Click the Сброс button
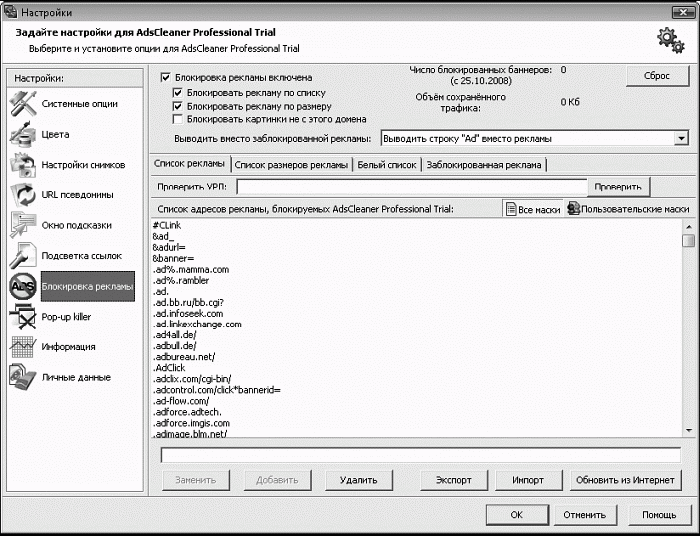This screenshot has height=536, width=700. point(658,76)
